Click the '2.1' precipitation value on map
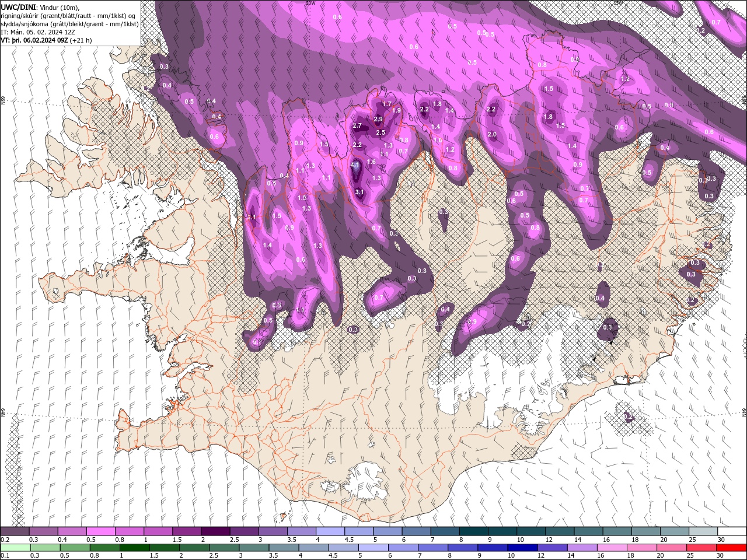 [x=252, y=217]
